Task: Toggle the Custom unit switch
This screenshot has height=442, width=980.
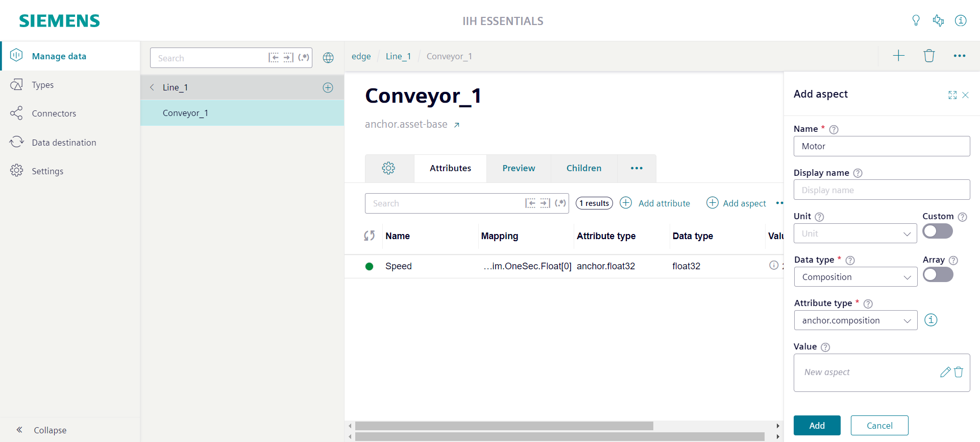Action: (938, 231)
